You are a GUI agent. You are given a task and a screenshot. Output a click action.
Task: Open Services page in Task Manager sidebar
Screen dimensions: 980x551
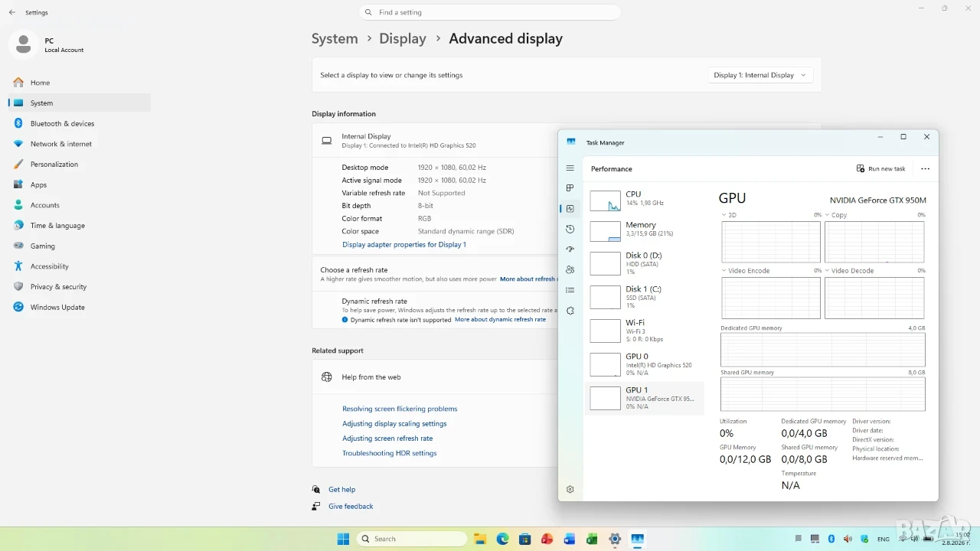coord(570,311)
